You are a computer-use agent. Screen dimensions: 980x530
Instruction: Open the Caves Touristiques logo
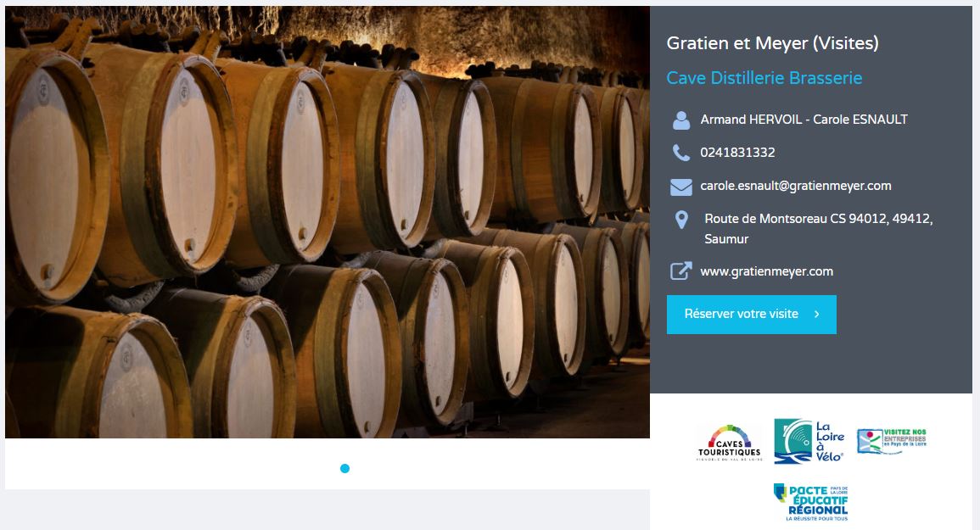click(730, 444)
